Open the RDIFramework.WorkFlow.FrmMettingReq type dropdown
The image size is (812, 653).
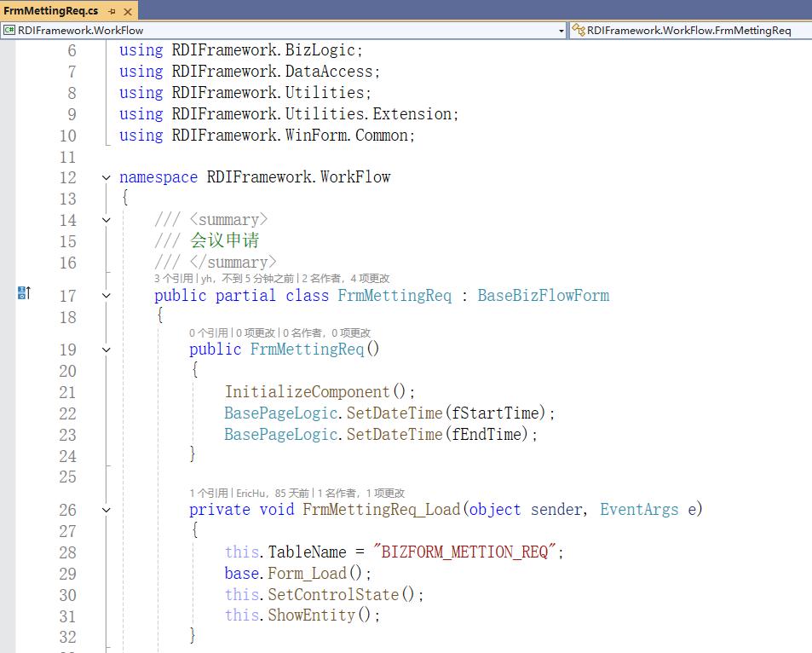[x=690, y=31]
